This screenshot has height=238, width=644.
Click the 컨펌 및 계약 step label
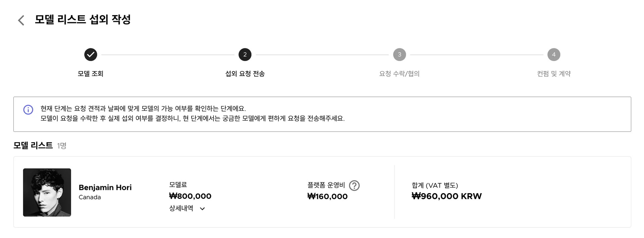click(x=553, y=73)
